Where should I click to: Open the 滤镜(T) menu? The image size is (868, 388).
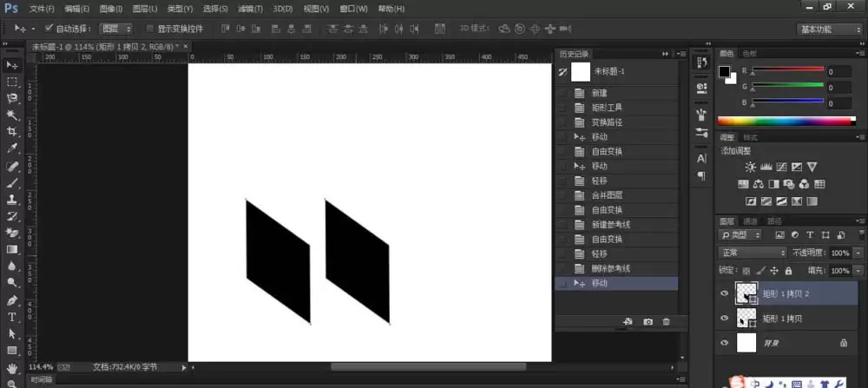coord(250,9)
